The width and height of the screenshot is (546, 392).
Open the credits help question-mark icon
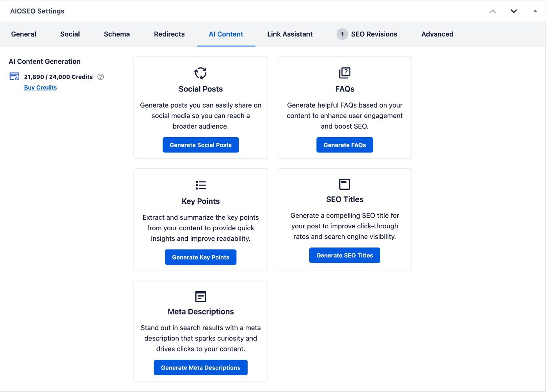coord(101,77)
